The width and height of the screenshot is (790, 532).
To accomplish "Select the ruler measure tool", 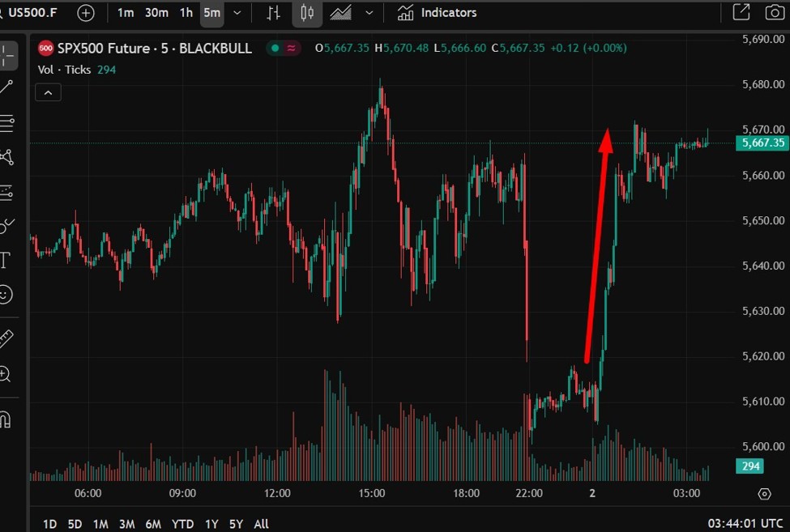I will 6,339.
